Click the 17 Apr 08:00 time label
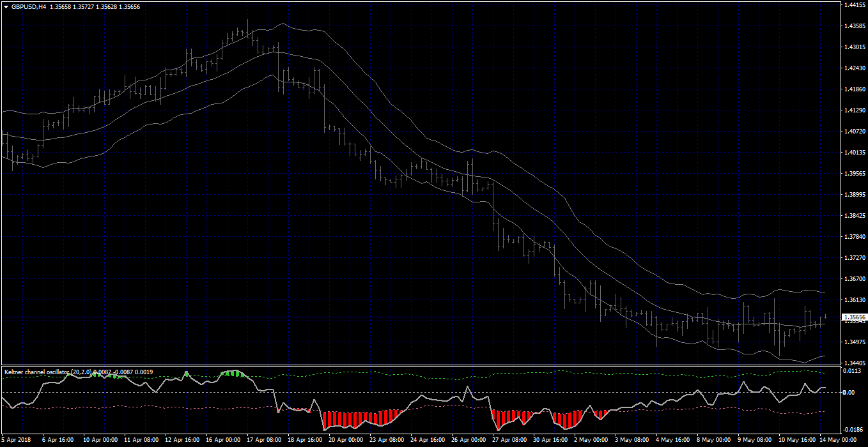The height and width of the screenshot is (447, 868). click(x=264, y=440)
